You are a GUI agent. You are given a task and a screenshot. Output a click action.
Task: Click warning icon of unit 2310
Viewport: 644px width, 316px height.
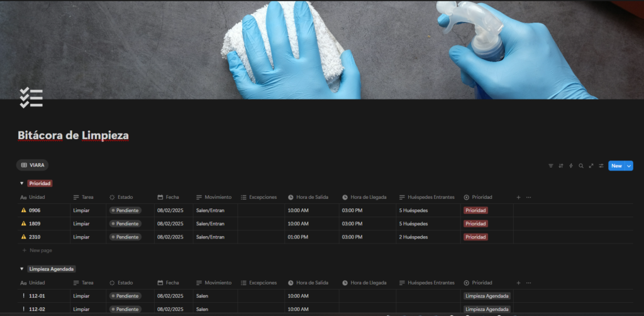point(23,237)
